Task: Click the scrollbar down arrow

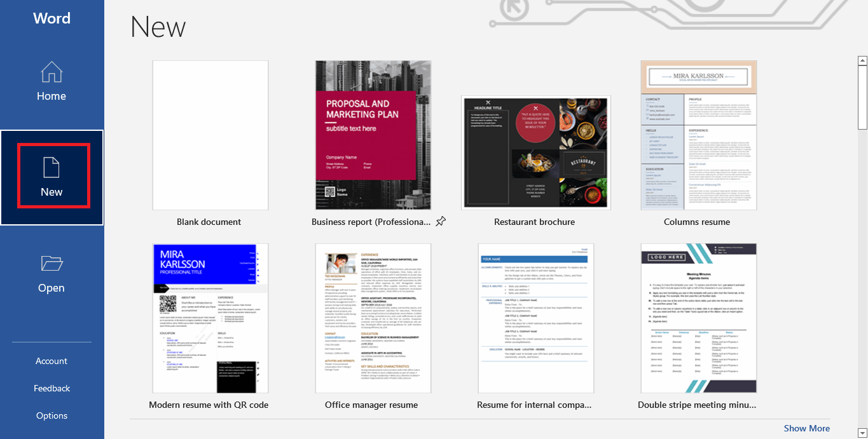Action: (x=862, y=433)
